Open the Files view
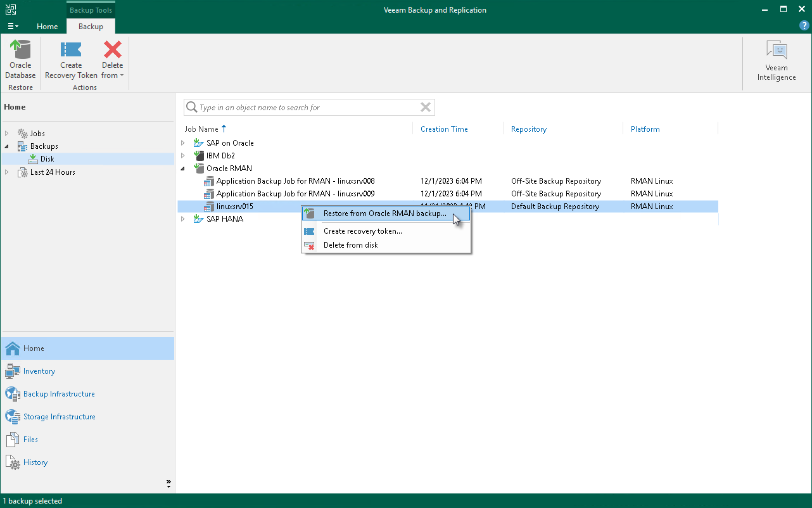This screenshot has width=812, height=508. point(30,440)
